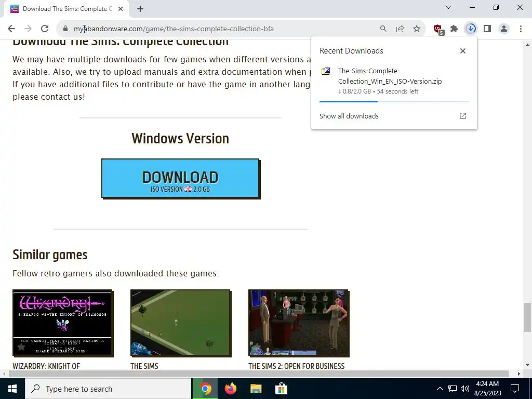View site information via lock icon
The image size is (532, 399).
65,29
